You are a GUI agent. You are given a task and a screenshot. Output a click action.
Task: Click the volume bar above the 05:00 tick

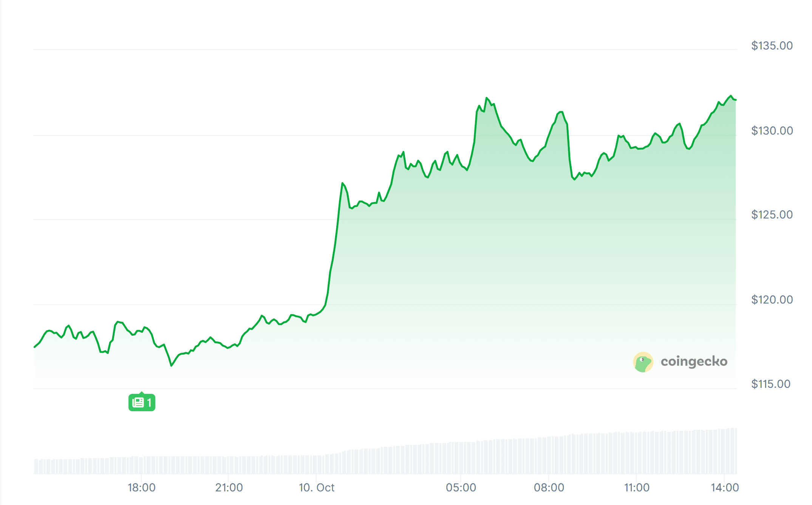(461, 458)
